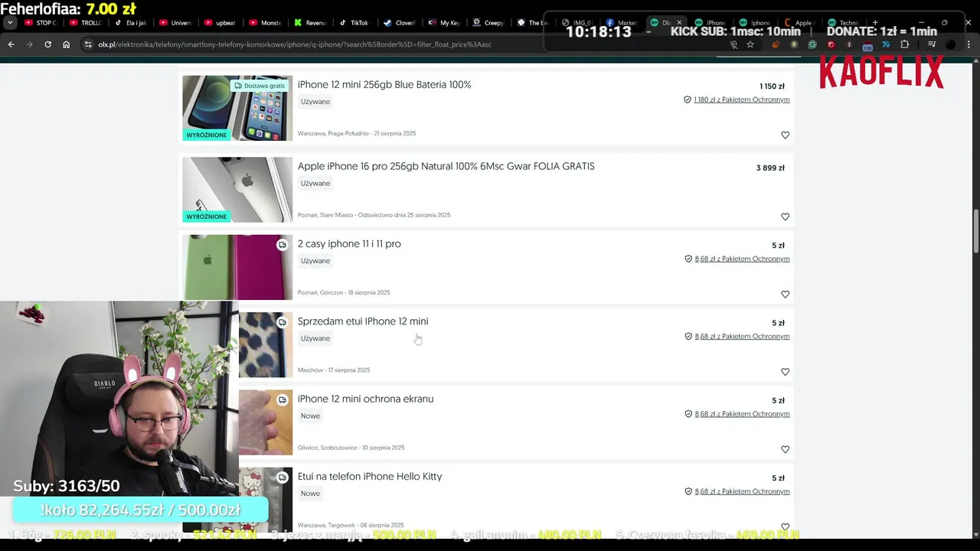This screenshot has height=551, width=980.
Task: Favorite the iPhone 16 pro 256gb listing
Action: 785,217
